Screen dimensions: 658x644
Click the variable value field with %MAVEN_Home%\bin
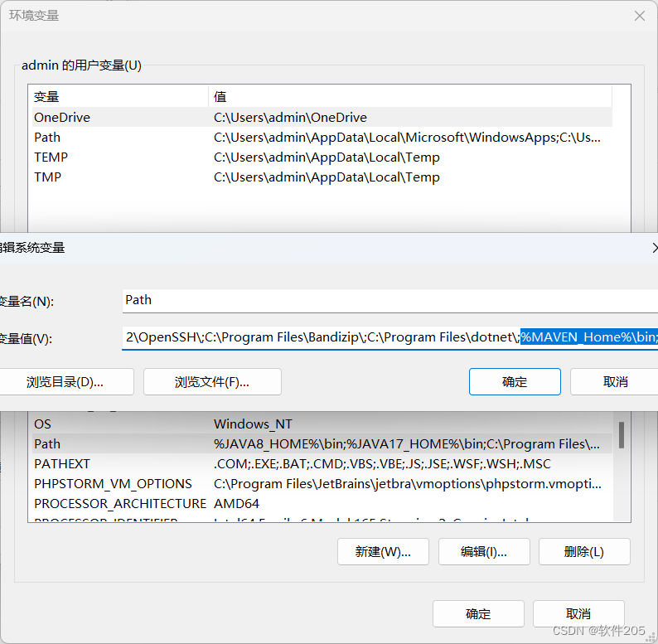pos(389,338)
